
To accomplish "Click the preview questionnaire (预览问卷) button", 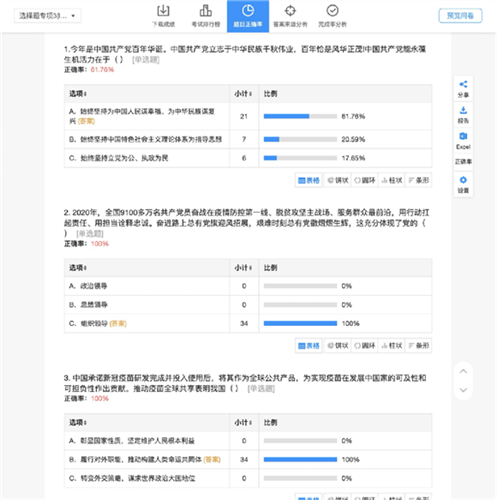I will [x=460, y=16].
